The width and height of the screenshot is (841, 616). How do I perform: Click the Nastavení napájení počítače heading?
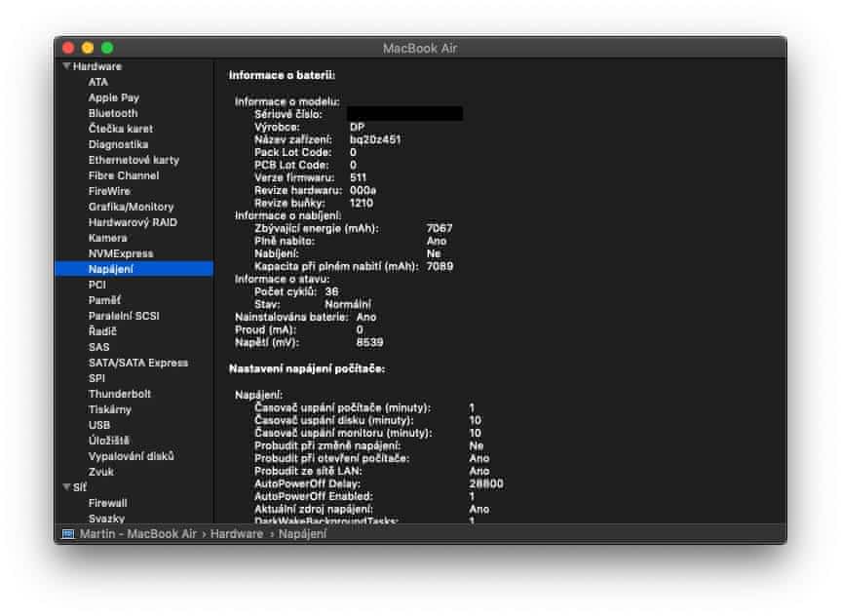[307, 368]
